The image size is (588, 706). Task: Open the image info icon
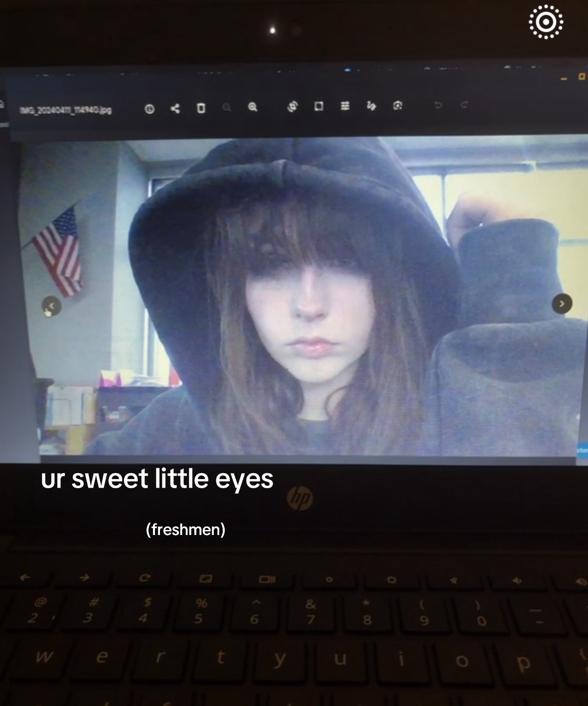(x=149, y=109)
